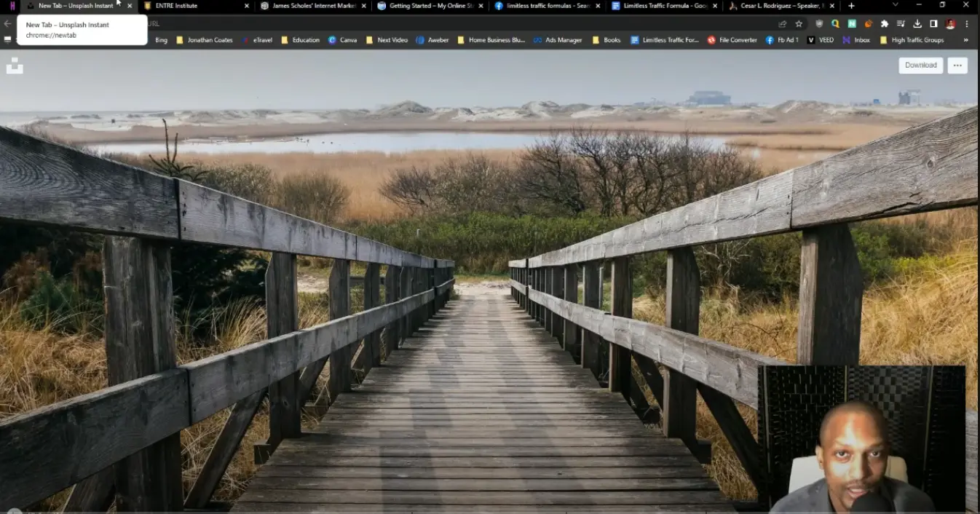Open Chrome downloads tray icon
This screenshot has width=980, height=514.
(917, 23)
